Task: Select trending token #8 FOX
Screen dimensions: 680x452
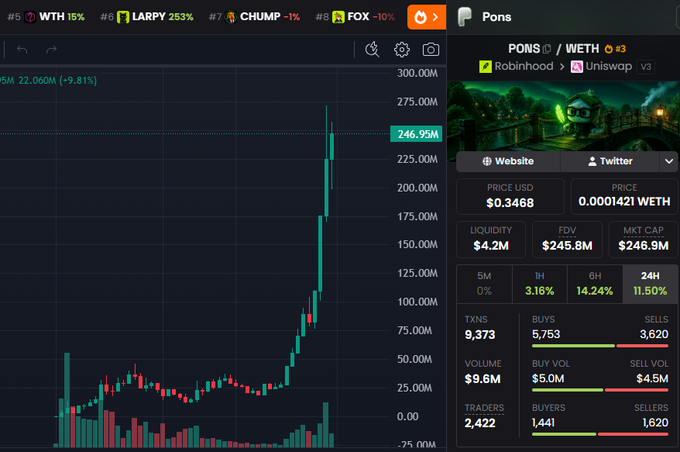Action: pos(355,17)
